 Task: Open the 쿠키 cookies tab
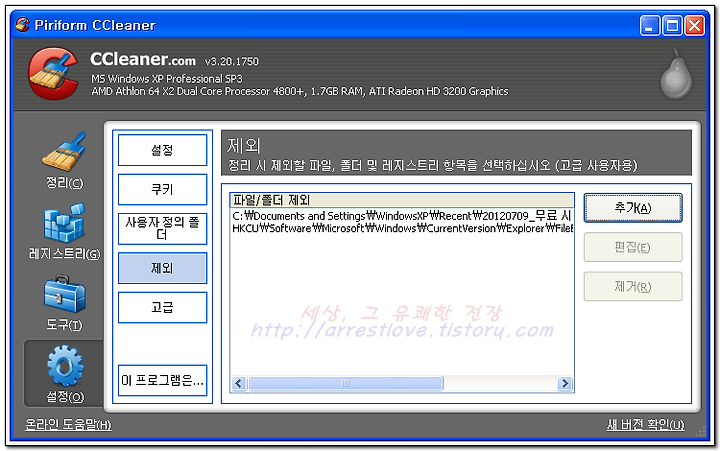click(162, 189)
